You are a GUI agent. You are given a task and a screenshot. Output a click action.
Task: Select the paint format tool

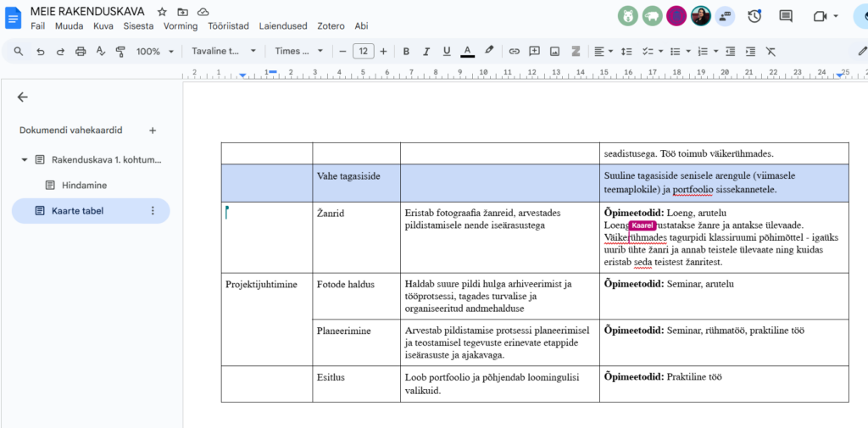[120, 52]
